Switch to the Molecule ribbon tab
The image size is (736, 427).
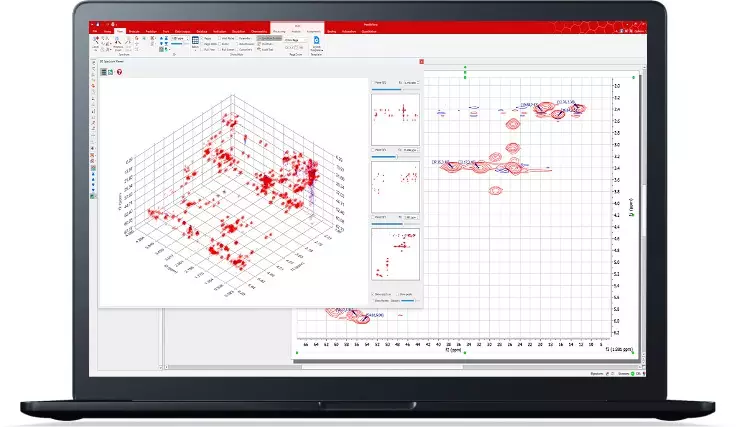pyautogui.click(x=134, y=31)
